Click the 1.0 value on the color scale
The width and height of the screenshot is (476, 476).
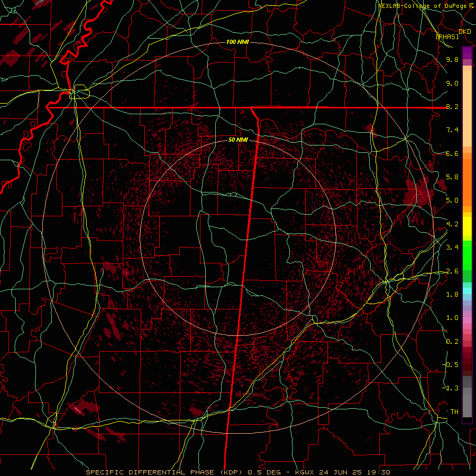pos(452,318)
